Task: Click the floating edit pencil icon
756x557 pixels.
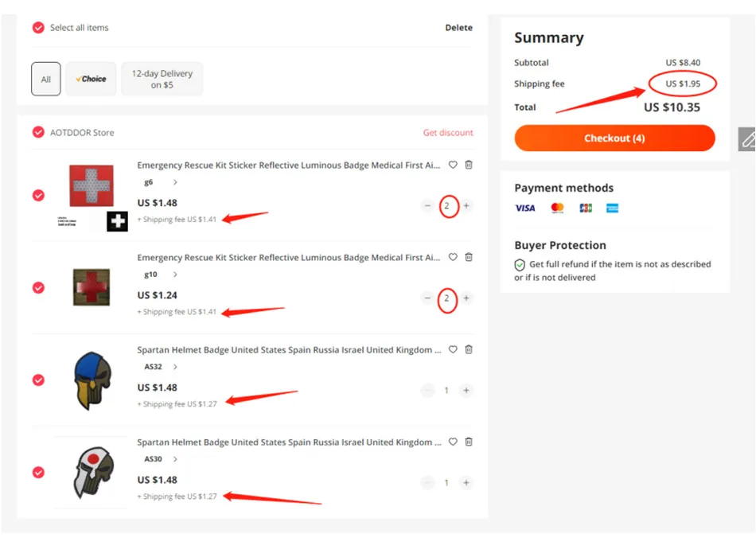Action: 747,139
